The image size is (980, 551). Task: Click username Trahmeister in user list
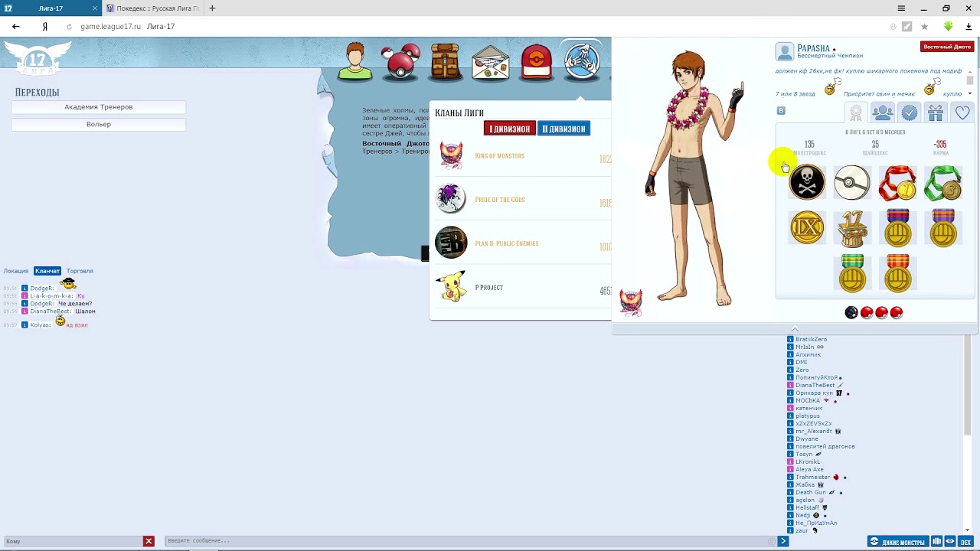point(812,477)
